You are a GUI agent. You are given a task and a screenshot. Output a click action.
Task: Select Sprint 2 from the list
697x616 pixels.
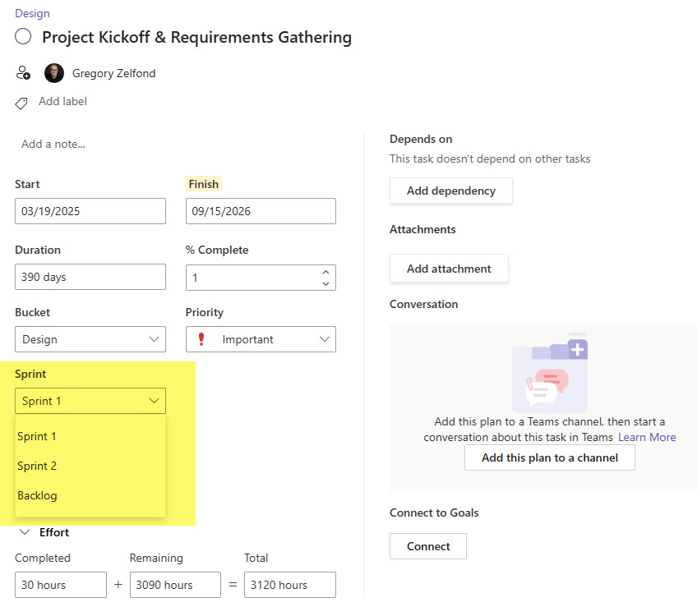(90, 466)
